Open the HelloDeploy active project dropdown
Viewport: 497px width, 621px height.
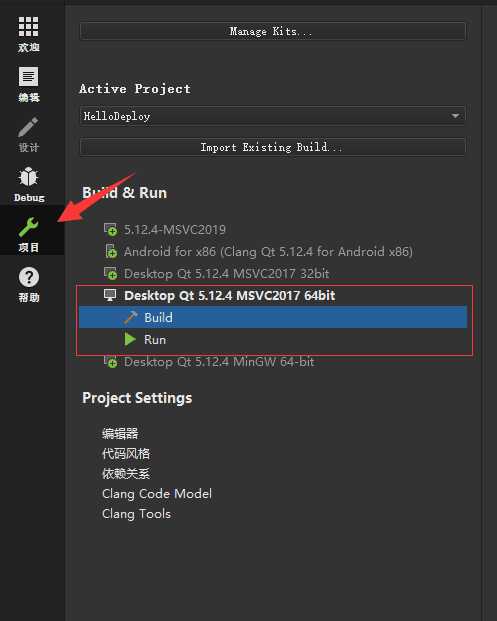click(x=272, y=116)
